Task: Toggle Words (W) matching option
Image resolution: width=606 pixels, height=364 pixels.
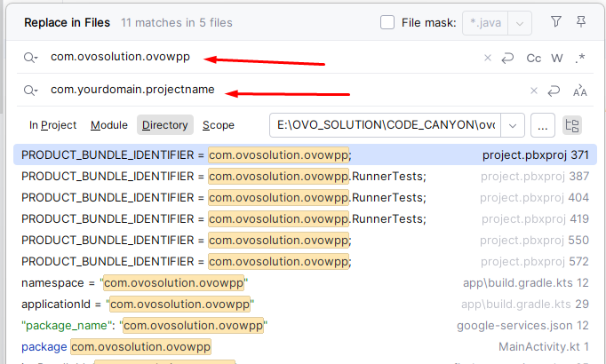Action: tap(557, 58)
